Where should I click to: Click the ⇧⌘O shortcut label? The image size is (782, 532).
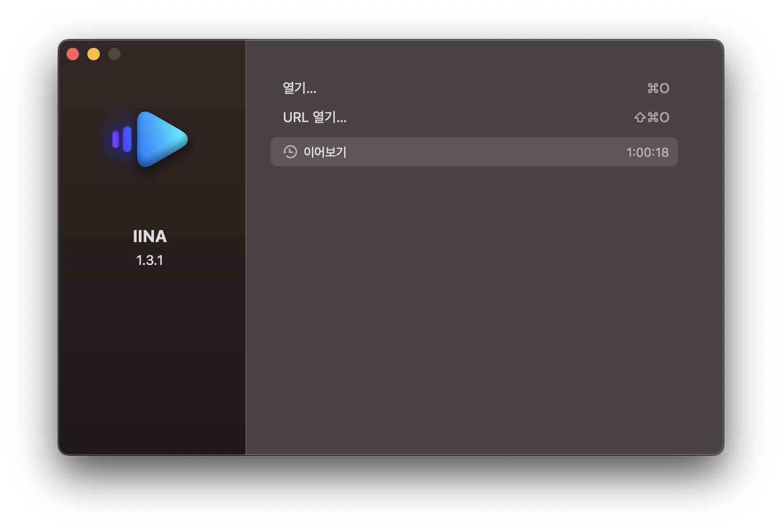tap(652, 117)
